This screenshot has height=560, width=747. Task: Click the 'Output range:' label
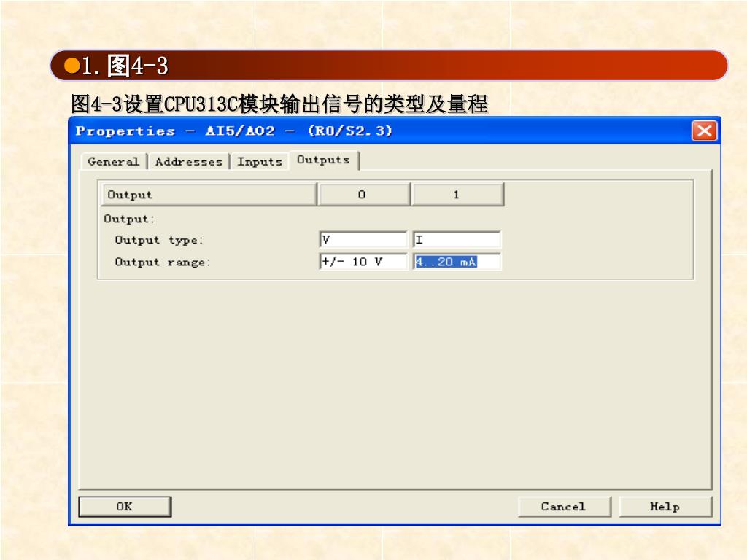(163, 262)
